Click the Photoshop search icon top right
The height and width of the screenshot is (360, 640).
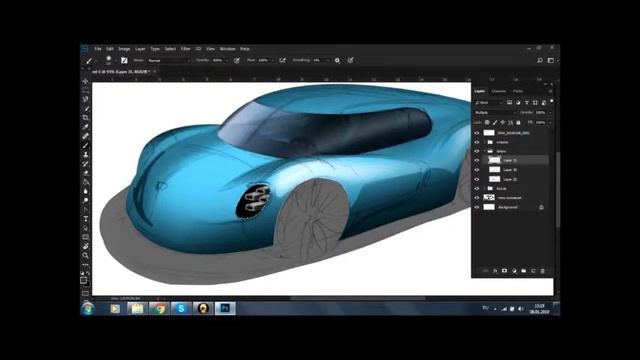click(540, 60)
